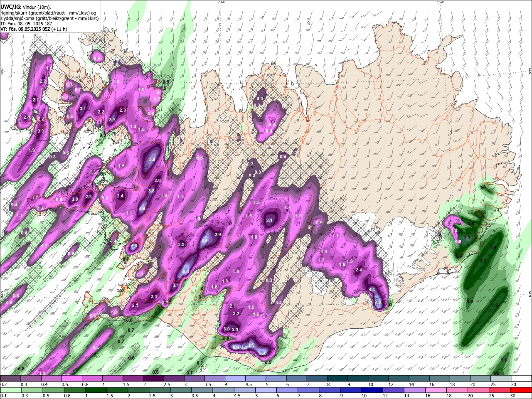Pick the green swatch starting at 0.5, rain legend
The height and width of the screenshot is (399, 532).
click(x=53, y=390)
